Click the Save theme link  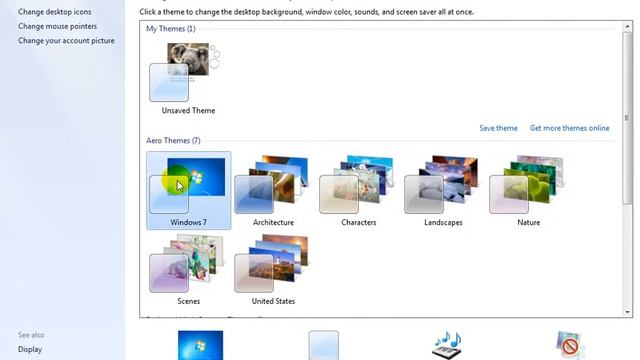tap(498, 128)
